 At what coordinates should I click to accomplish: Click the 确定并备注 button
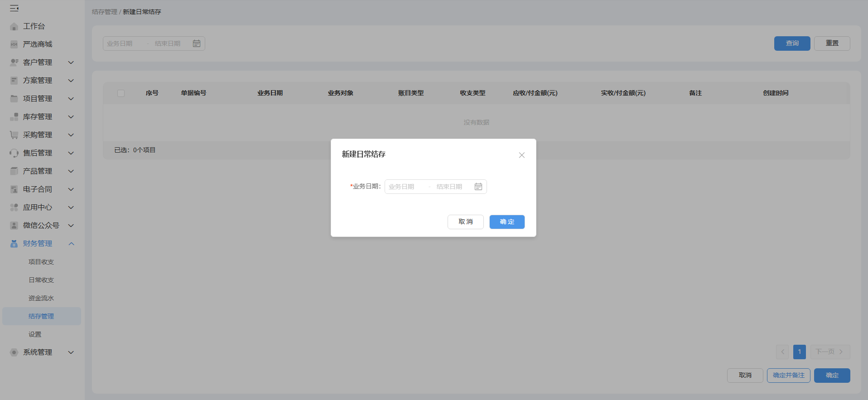tap(789, 376)
